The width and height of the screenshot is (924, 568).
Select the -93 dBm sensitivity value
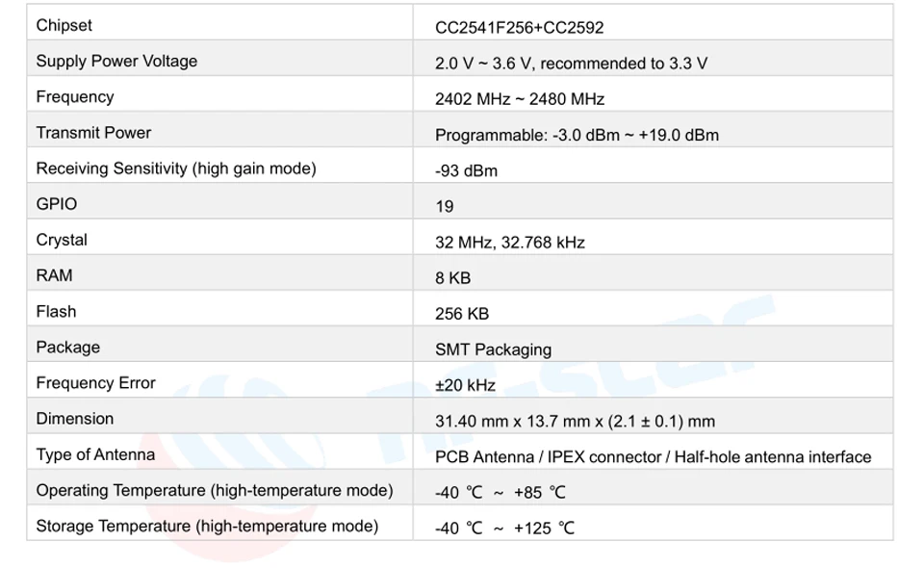[466, 170]
